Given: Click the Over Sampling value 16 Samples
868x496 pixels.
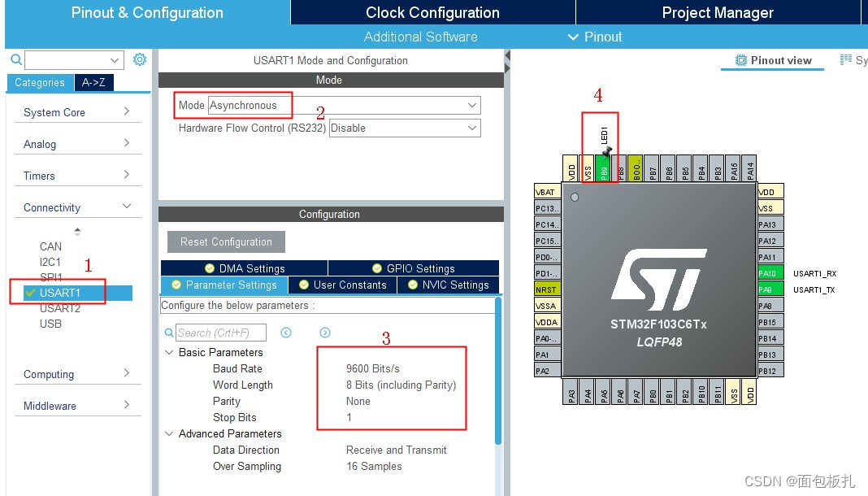Looking at the screenshot, I should (374, 466).
